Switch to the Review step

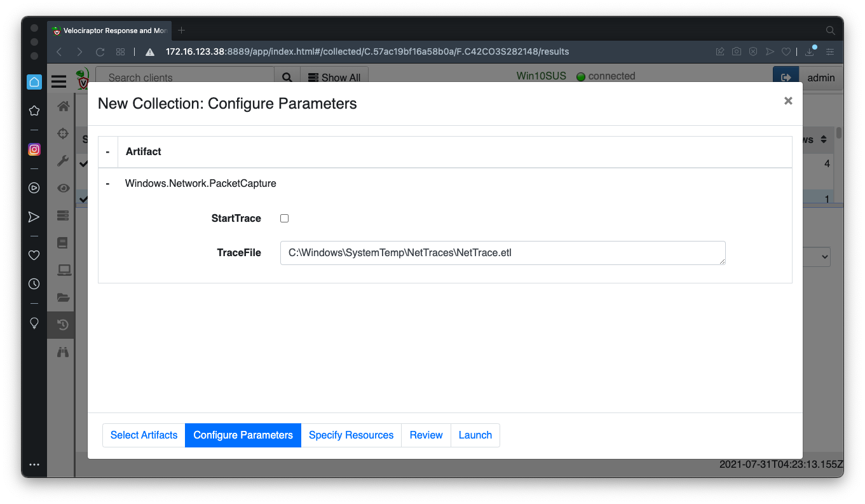pos(426,435)
